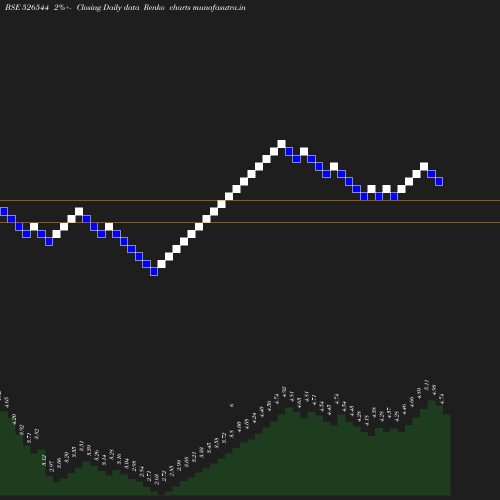Click the '4.57' price label
This screenshot has width=500, height=500.
tap(389, 412)
